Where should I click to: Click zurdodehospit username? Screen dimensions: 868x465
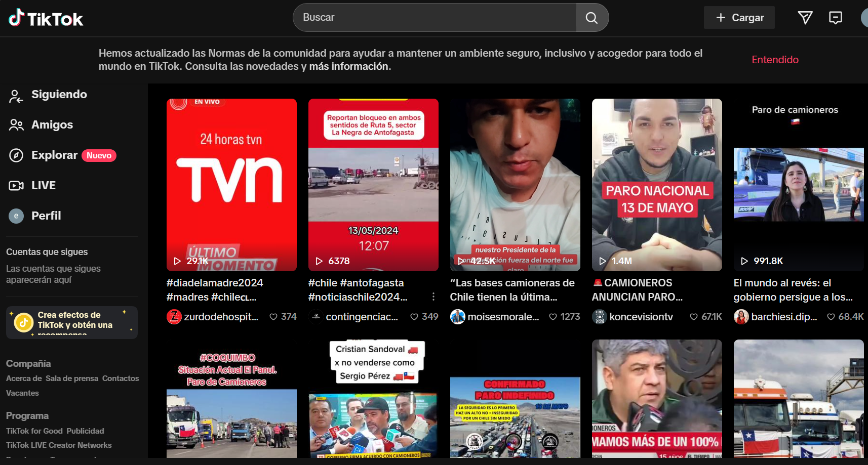click(x=221, y=317)
